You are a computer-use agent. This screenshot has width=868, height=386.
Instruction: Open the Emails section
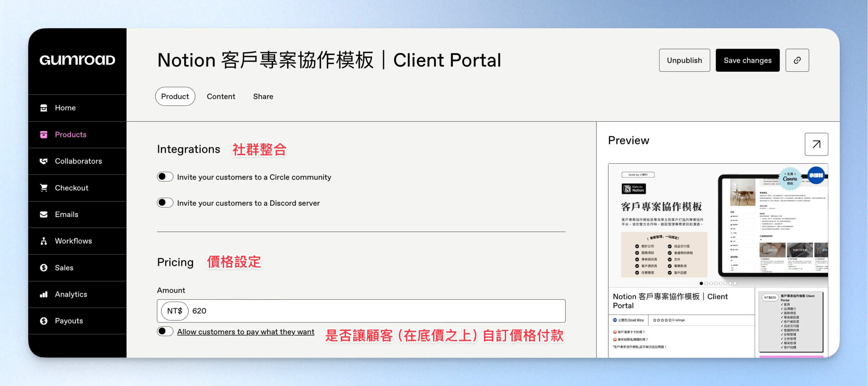77,215
